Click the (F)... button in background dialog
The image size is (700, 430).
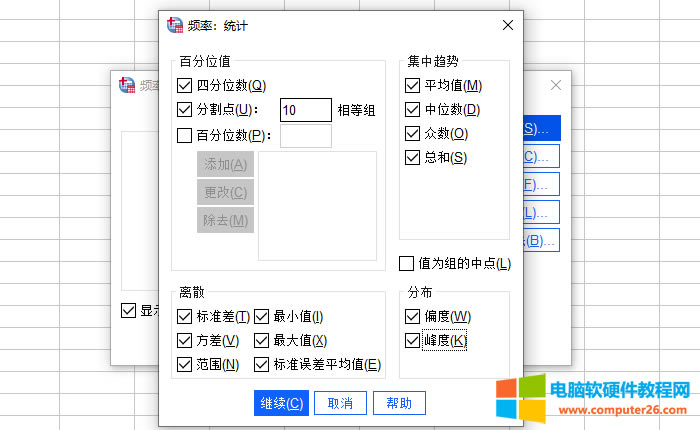[x=542, y=184]
